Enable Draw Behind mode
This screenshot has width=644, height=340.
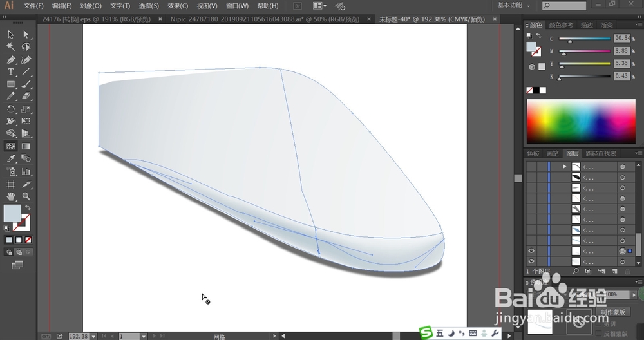coord(19,252)
